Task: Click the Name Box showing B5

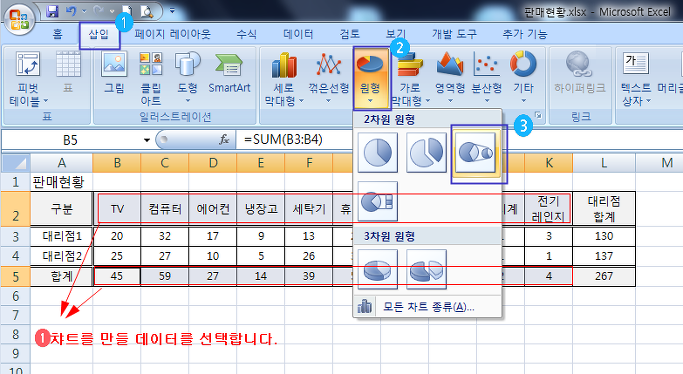Action: point(71,140)
